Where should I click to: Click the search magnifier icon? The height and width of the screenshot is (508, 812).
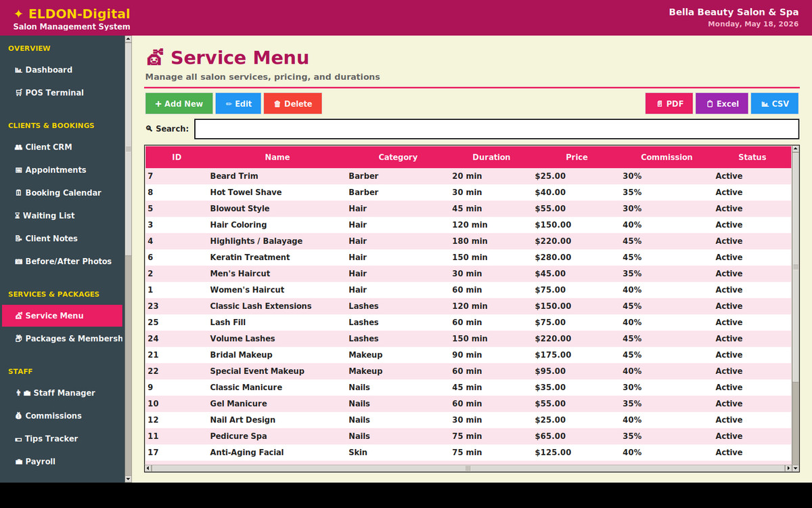point(149,129)
